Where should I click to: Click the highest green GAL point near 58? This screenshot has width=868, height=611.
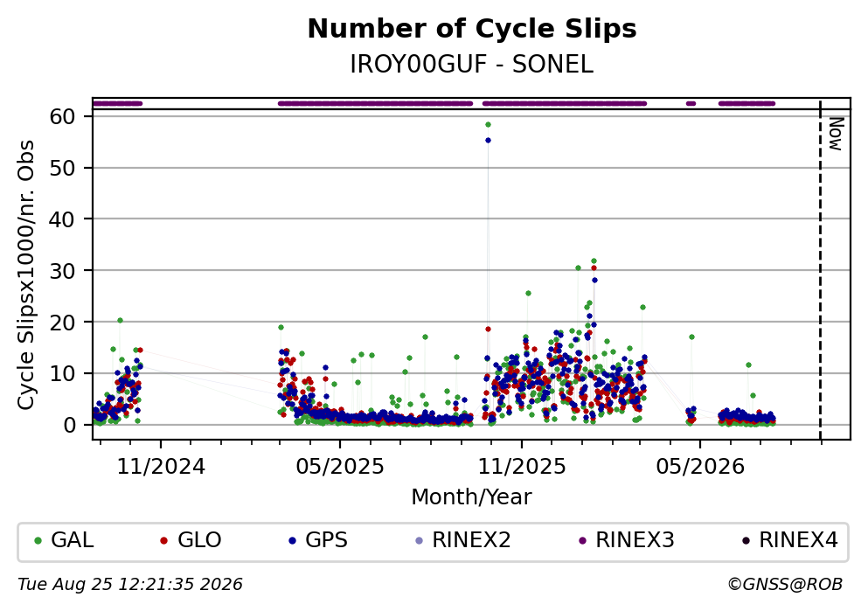(x=488, y=124)
